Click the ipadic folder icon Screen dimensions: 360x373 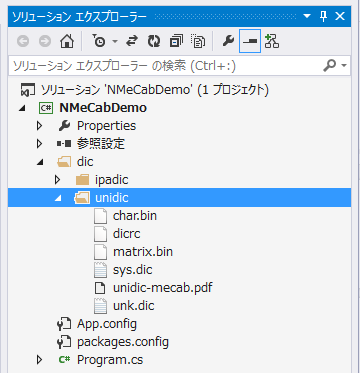82,180
